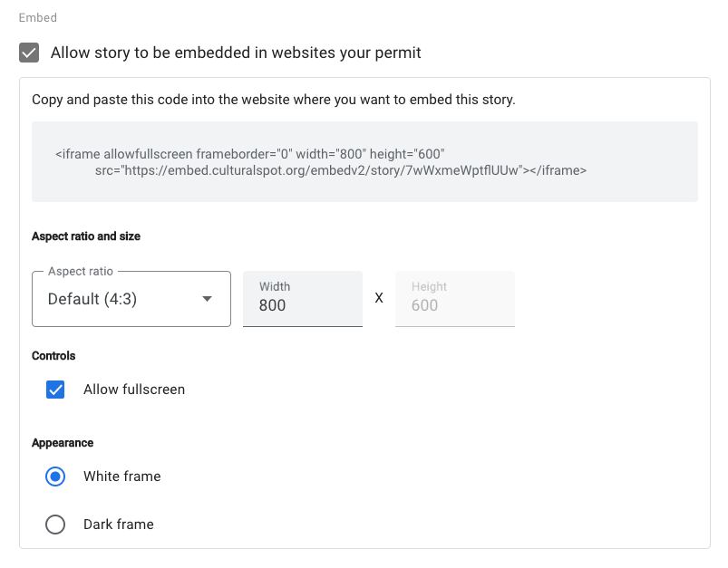728x568 pixels.
Task: Click the Aspect ratio and size heading
Action: coord(86,236)
